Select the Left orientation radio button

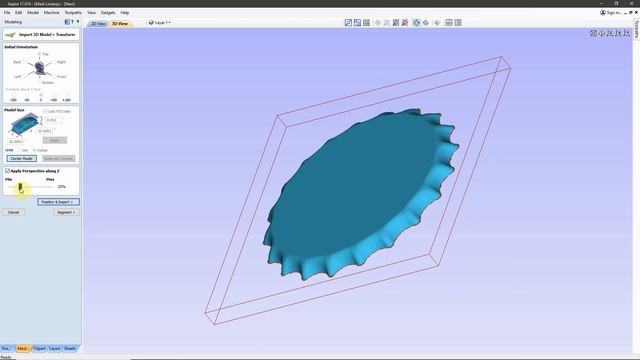tap(24, 77)
